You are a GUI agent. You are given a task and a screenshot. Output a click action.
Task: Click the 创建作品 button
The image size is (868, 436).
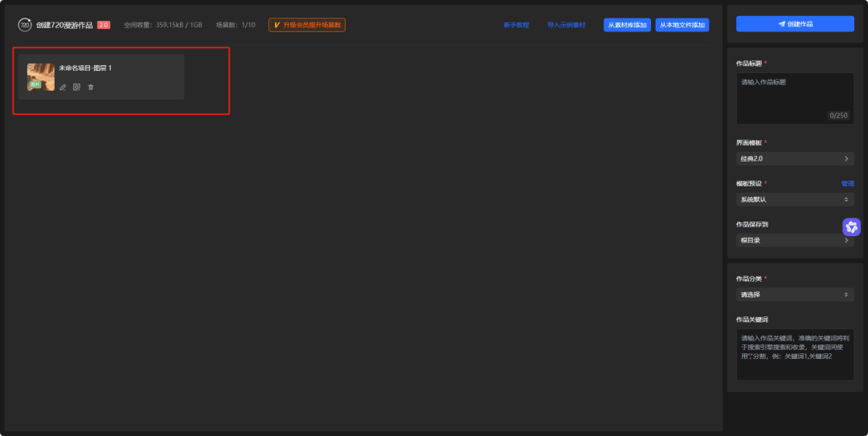coord(795,24)
